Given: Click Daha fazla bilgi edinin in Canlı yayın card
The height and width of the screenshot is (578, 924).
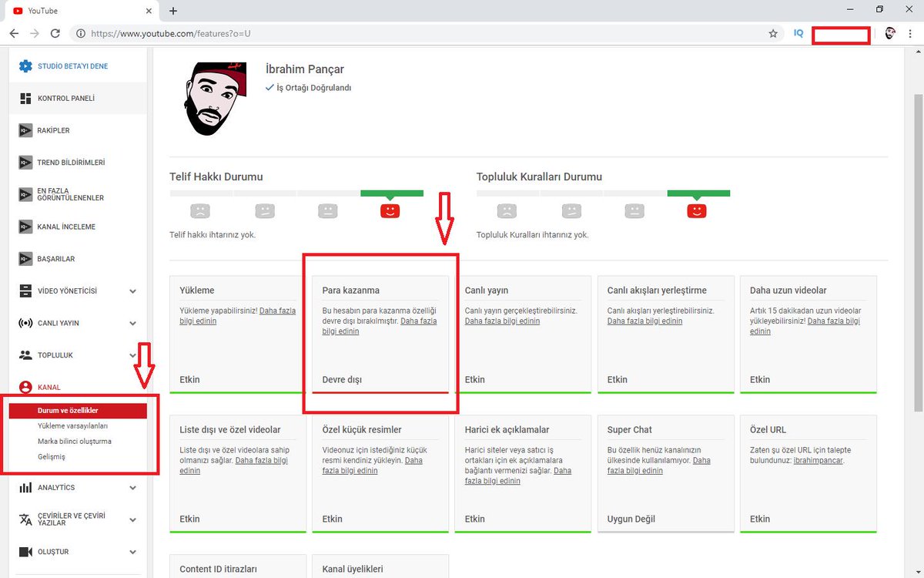Looking at the screenshot, I should point(502,321).
